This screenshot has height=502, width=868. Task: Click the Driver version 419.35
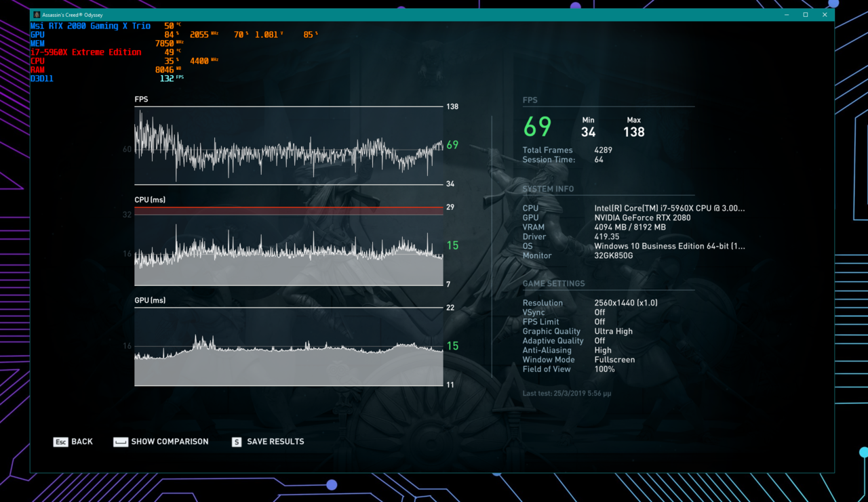(x=606, y=237)
